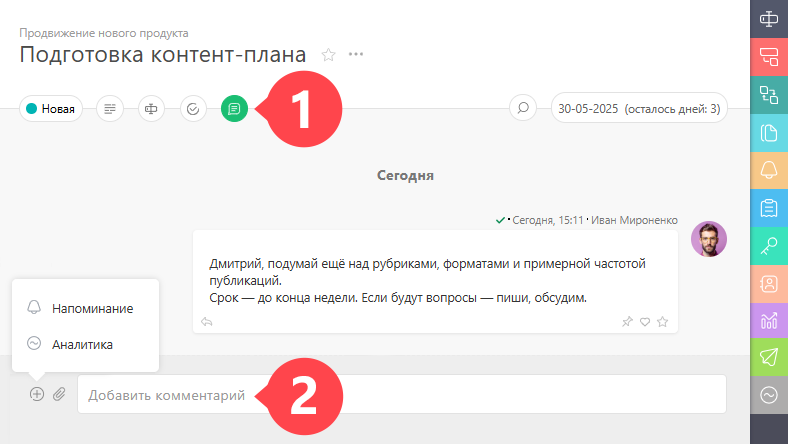Click the Сегодня date separator
Viewport: 788px width, 444px height.
pyautogui.click(x=405, y=175)
